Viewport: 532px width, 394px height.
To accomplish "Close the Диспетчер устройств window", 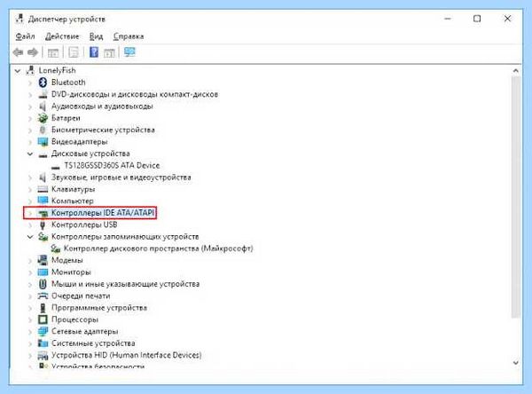I will tap(507, 19).
